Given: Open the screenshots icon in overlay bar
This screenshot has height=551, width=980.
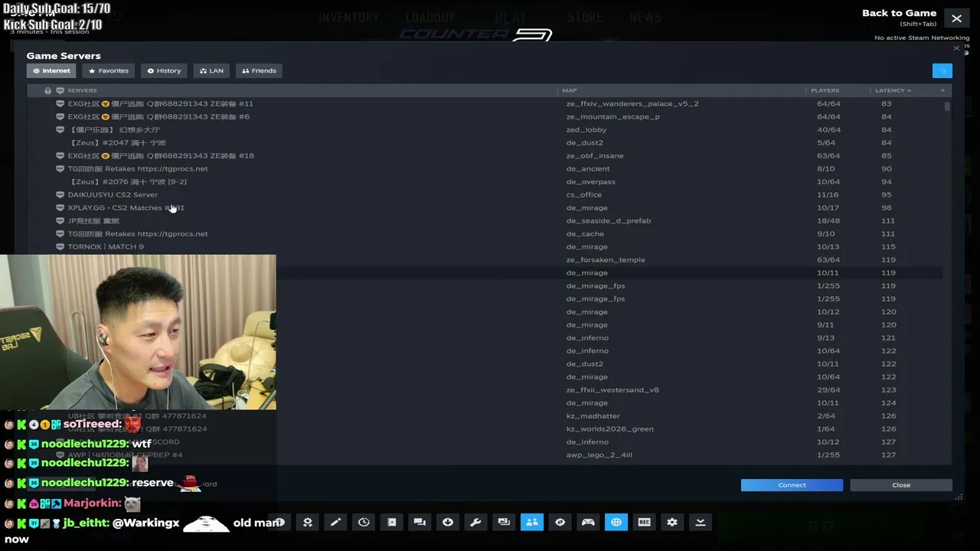Looking at the screenshot, I should [504, 522].
